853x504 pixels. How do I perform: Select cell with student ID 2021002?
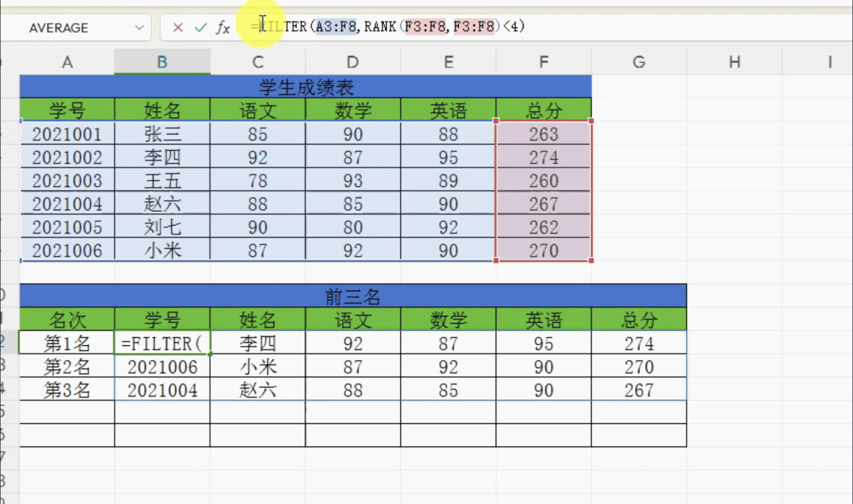[67, 157]
